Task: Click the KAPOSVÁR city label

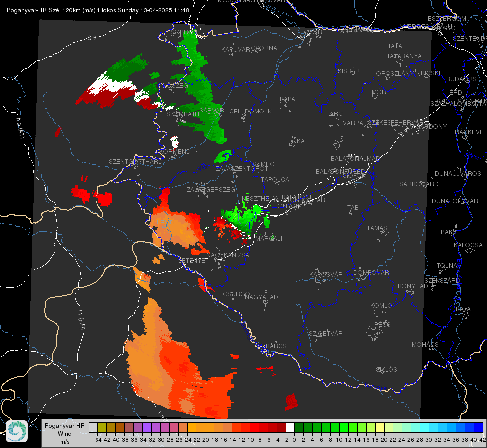Action: pos(326,274)
